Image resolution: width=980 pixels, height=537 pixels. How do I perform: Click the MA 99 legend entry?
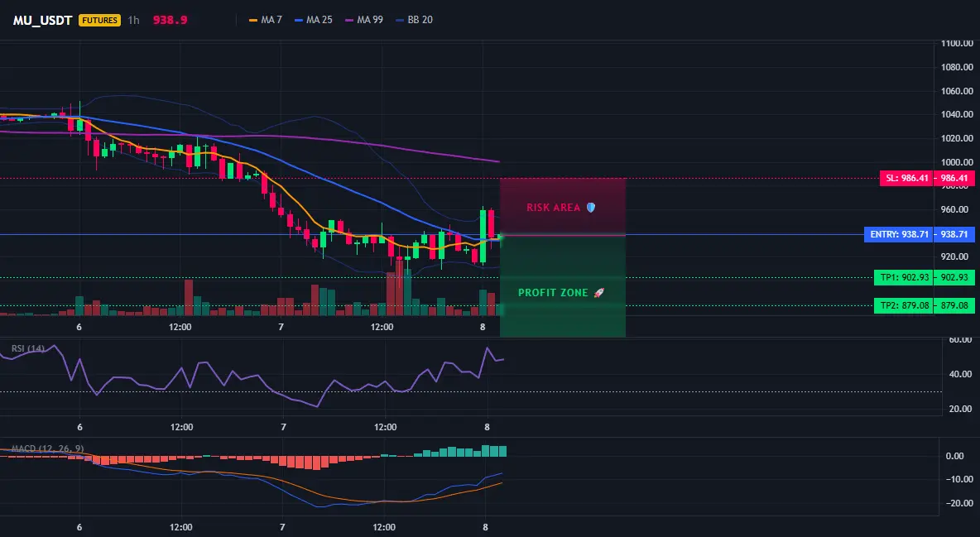tap(364, 20)
